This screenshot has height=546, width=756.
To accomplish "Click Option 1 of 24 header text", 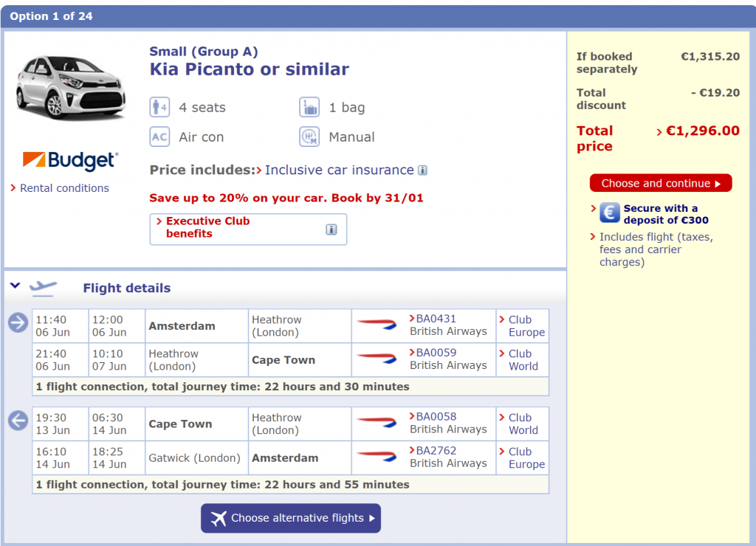I will pos(51,16).
